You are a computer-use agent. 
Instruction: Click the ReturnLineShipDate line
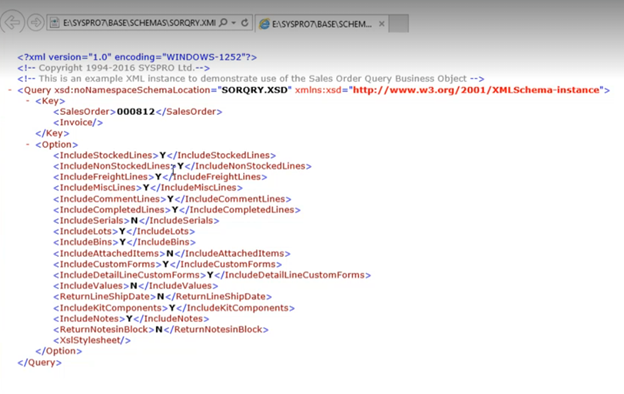[x=162, y=296]
